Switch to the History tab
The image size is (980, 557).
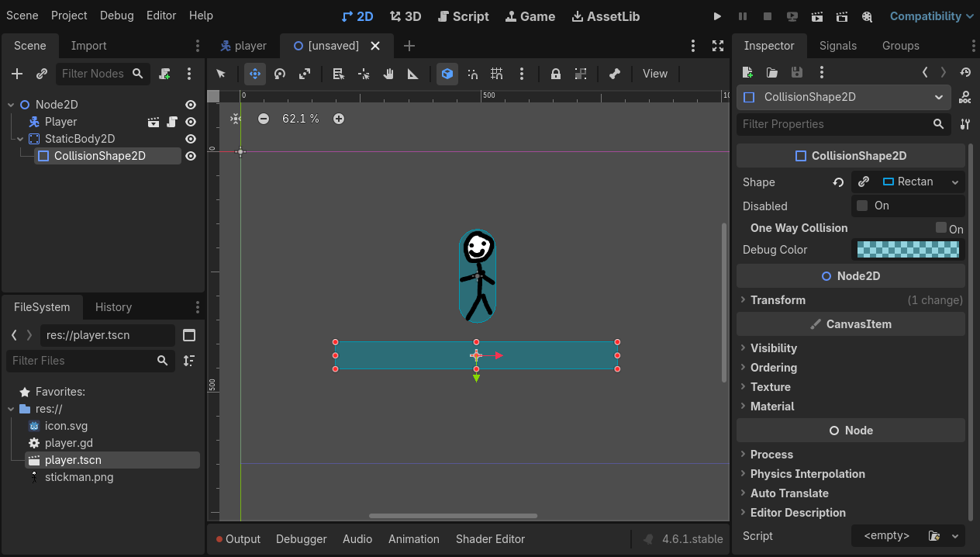pos(113,307)
